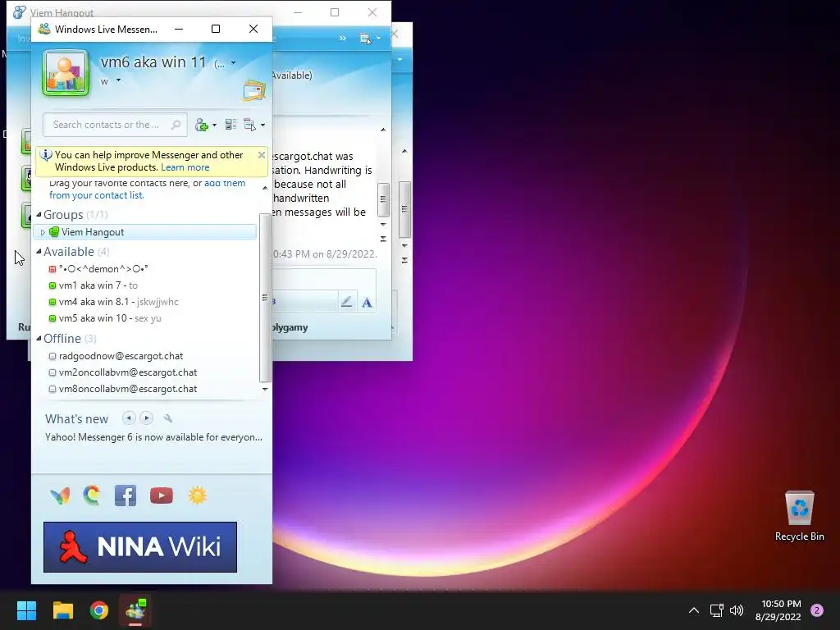Open the Show menu dropdown arrow

[262, 126]
